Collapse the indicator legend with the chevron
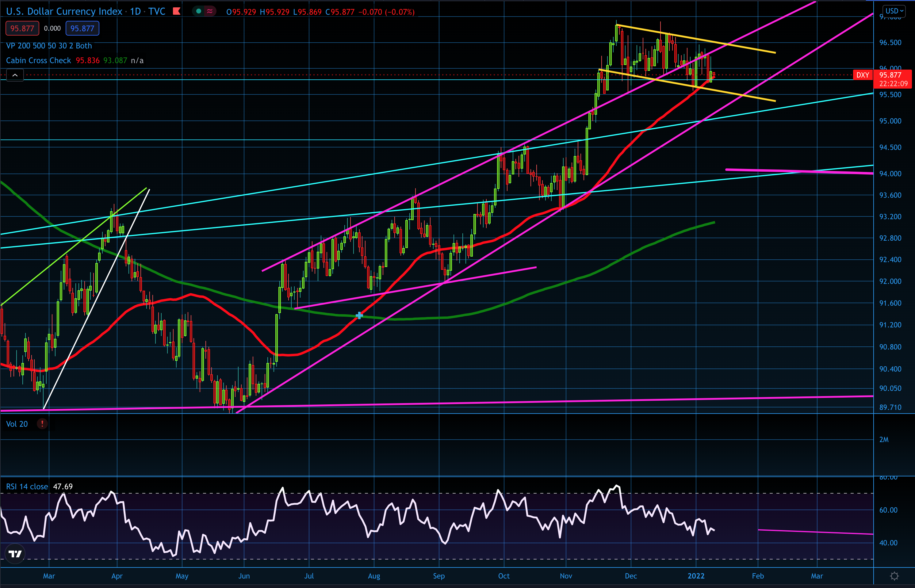This screenshot has height=588, width=915. point(15,75)
